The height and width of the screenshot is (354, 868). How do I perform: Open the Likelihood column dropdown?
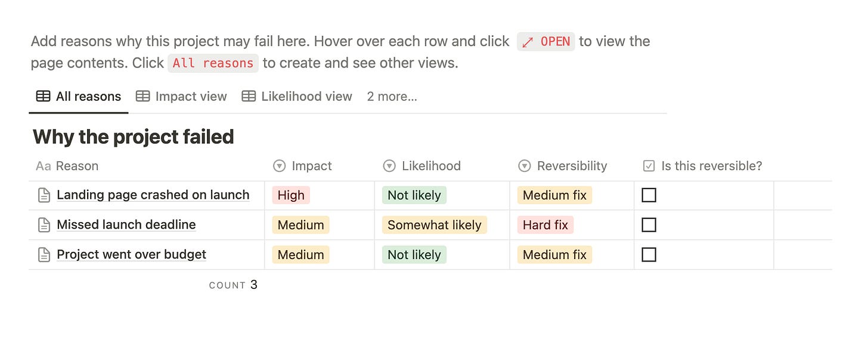tap(389, 166)
